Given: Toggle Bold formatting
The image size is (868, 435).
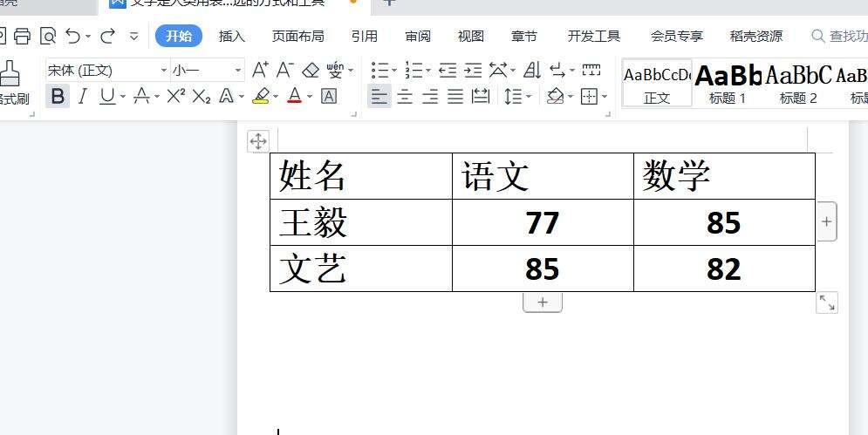Looking at the screenshot, I should point(57,96).
